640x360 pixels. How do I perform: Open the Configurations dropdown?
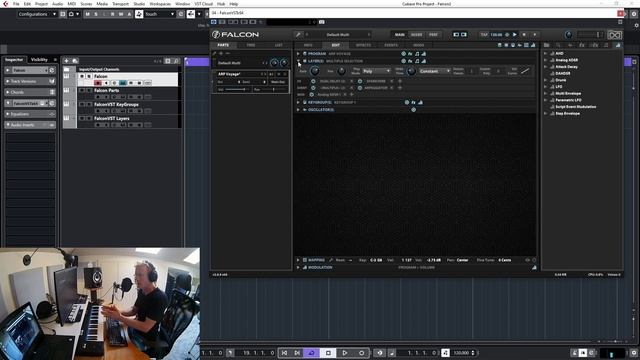coord(37,14)
